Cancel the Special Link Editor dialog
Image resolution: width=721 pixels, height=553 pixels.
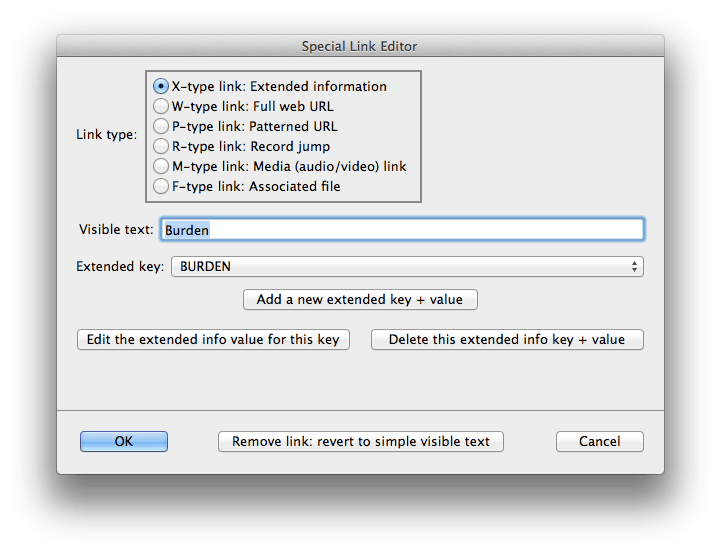[600, 441]
